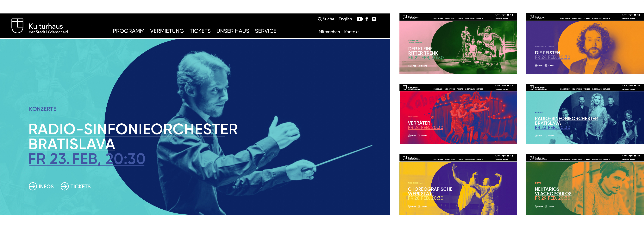Viewport: 644px width, 234px height.
Task: Open the VERMIETUNG menu
Action: click(x=167, y=31)
